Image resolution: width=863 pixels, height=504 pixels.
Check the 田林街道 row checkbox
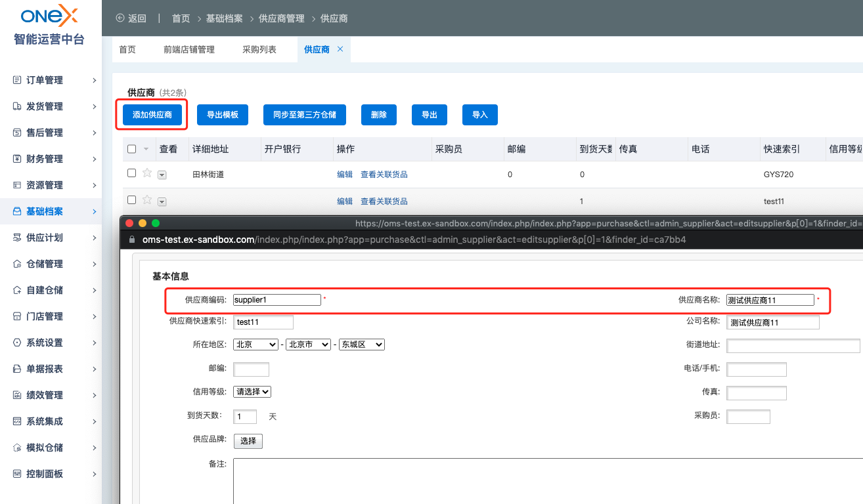[x=132, y=173]
